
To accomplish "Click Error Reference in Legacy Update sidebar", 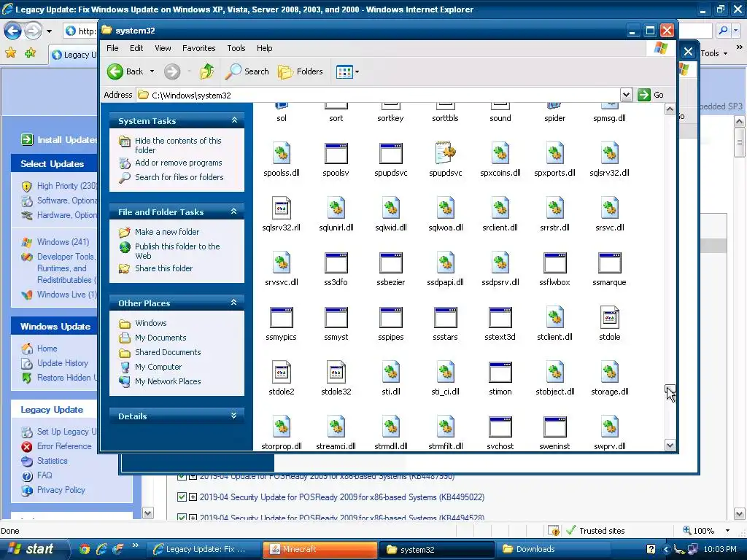I will pyautogui.click(x=64, y=446).
